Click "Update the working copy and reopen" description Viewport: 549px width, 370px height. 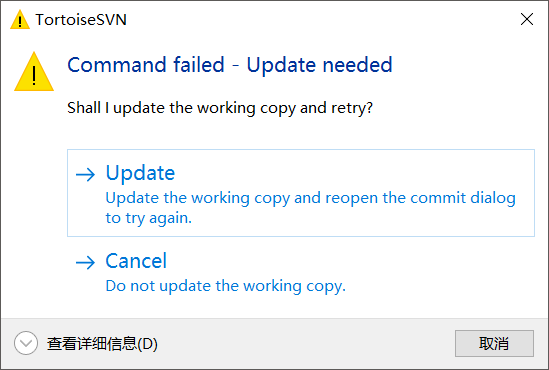pyautogui.click(x=311, y=198)
